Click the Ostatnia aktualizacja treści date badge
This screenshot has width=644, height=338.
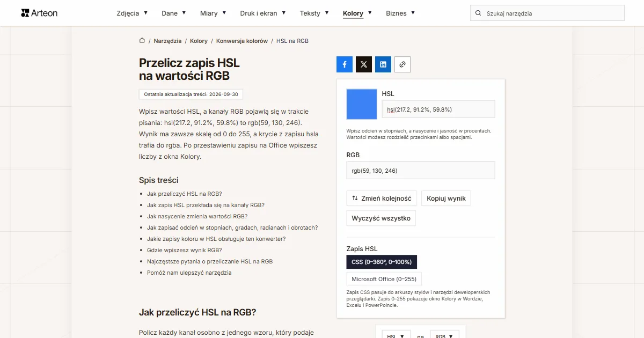(191, 94)
